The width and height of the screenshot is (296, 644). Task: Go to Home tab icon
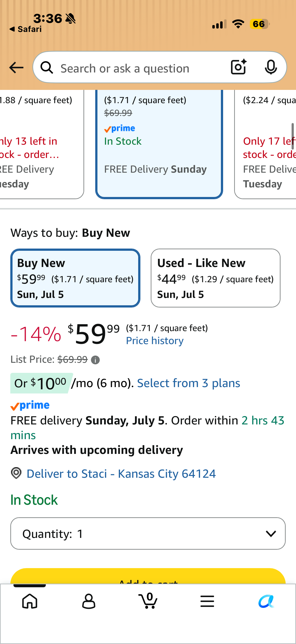tap(30, 601)
